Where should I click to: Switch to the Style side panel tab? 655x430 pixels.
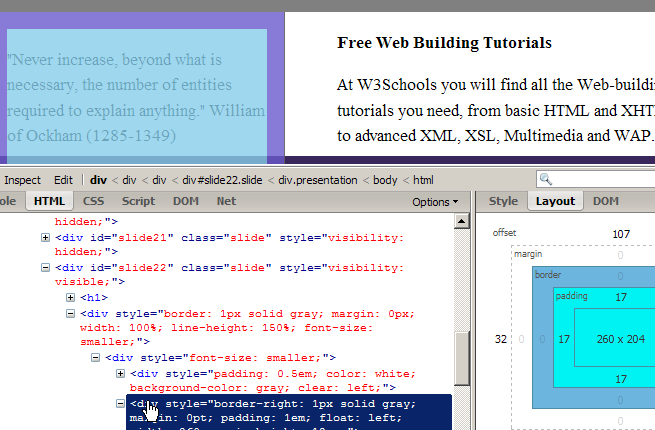point(503,201)
